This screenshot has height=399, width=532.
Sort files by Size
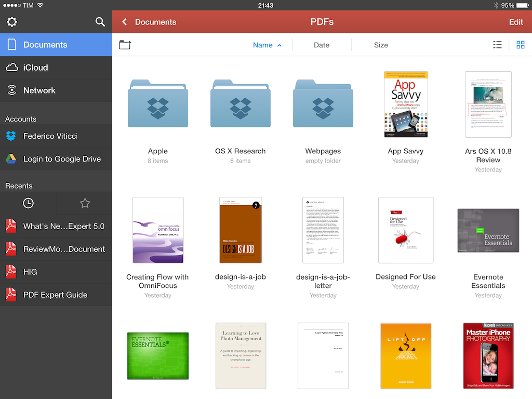coord(381,45)
